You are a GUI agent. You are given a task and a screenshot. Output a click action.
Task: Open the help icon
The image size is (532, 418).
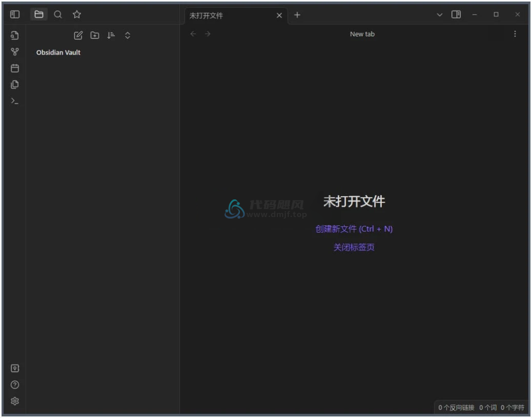point(15,385)
